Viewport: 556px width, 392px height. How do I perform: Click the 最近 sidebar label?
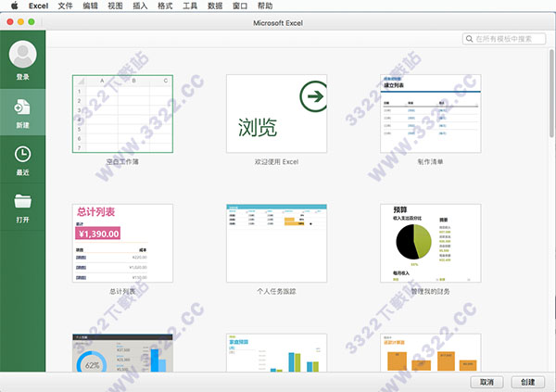[22, 172]
